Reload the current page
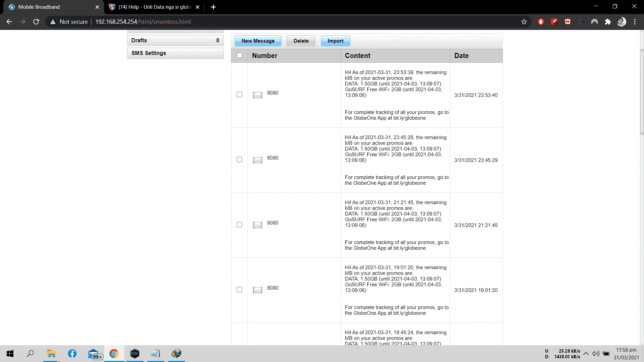This screenshot has width=644, height=362. pos(36,22)
